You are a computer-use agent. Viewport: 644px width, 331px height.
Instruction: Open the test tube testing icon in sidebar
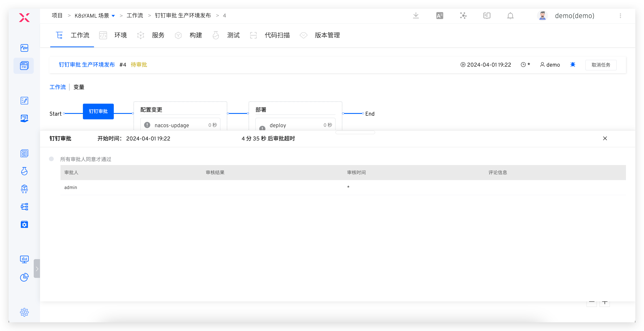[x=24, y=171]
